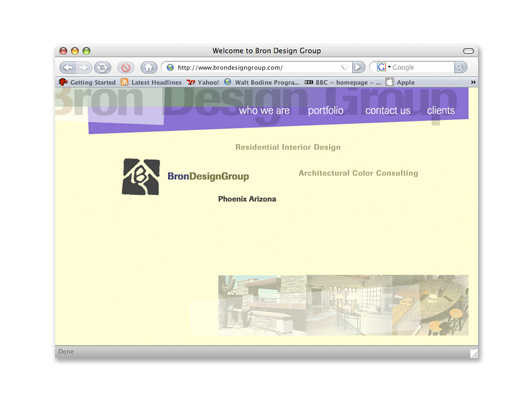Click the Forward arrow button

[83, 68]
